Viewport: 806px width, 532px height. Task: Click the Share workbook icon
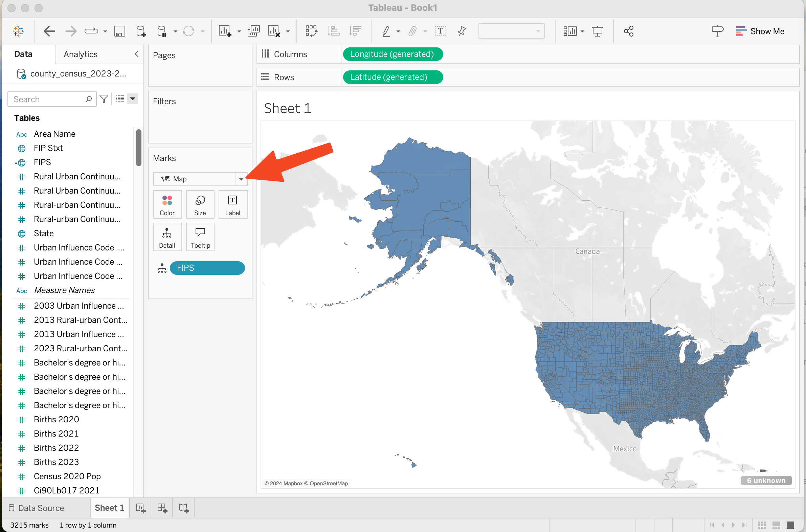click(629, 31)
